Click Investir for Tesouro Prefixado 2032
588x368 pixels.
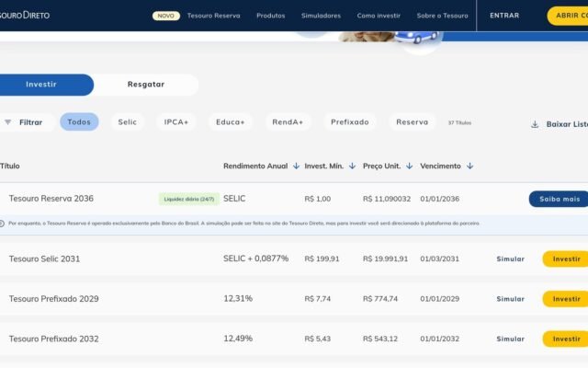click(x=566, y=339)
